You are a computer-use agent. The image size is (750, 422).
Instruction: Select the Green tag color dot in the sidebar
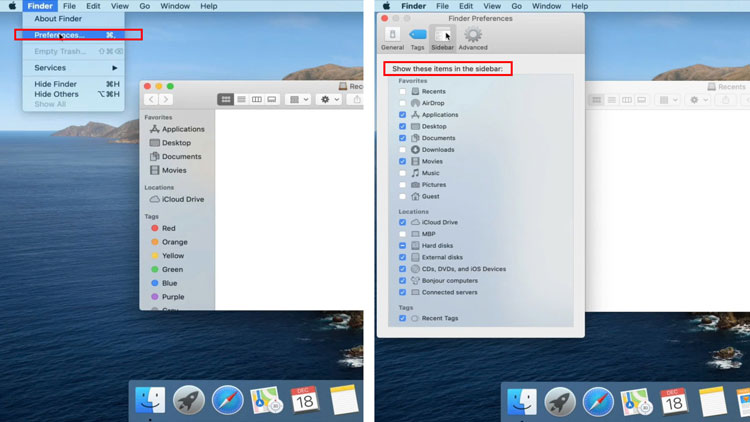[154, 269]
